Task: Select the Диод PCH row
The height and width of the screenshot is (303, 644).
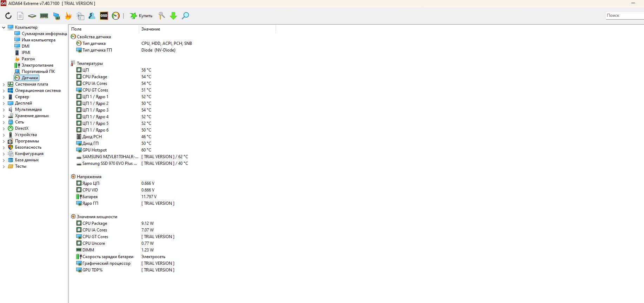Action: point(92,137)
